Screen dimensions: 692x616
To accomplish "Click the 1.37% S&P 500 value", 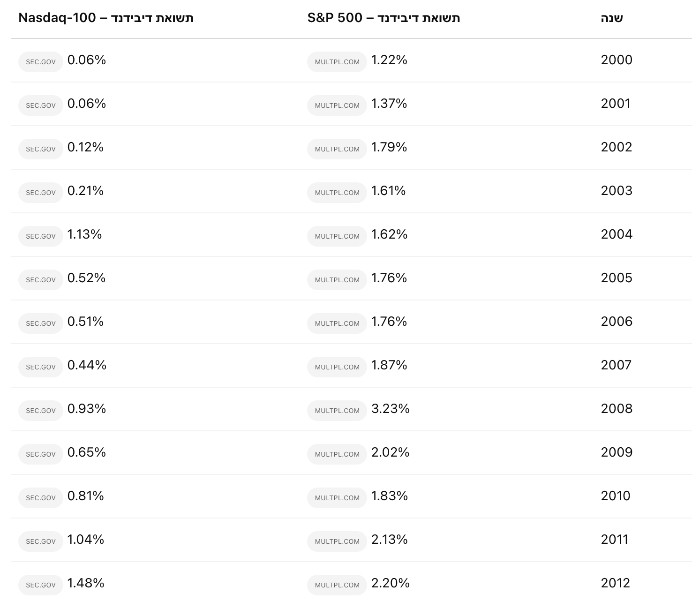I will tap(389, 104).
